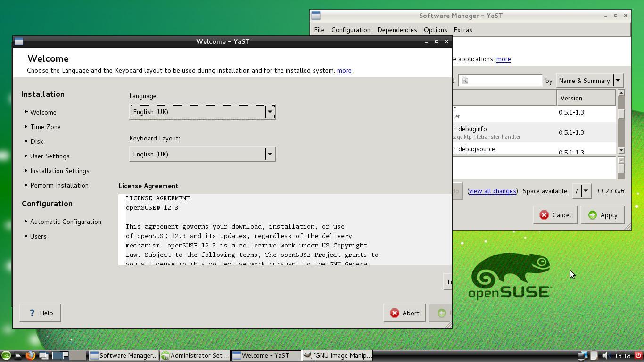Click the volume speaker tray icon

click(x=606, y=355)
